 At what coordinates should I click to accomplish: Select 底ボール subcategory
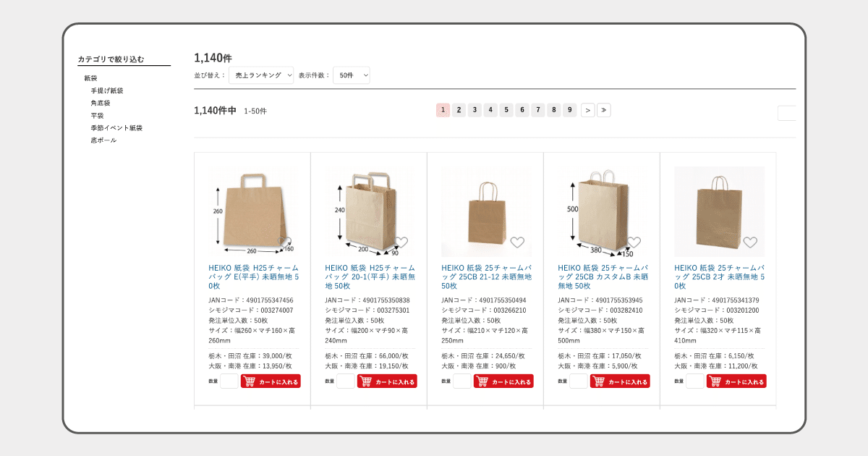(103, 140)
